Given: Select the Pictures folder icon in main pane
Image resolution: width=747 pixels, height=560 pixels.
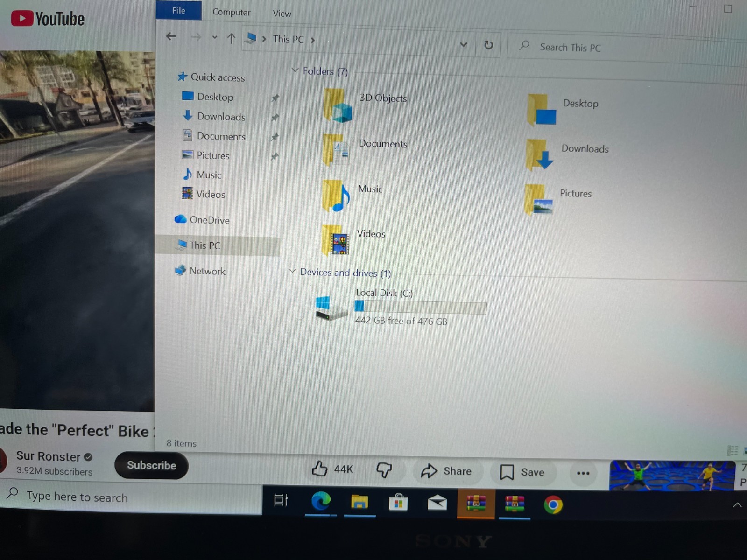Looking at the screenshot, I should [x=538, y=200].
